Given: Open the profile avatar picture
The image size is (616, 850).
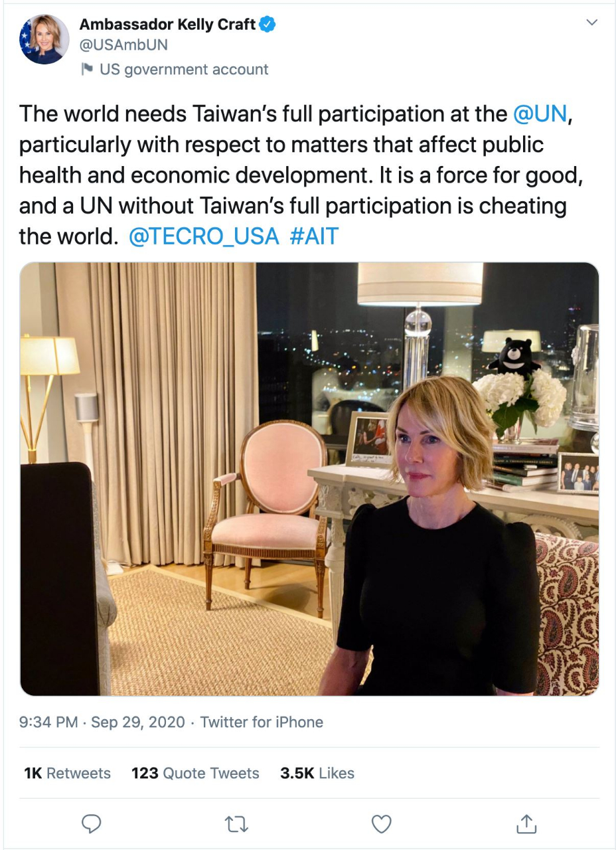Looking at the screenshot, I should click(44, 40).
